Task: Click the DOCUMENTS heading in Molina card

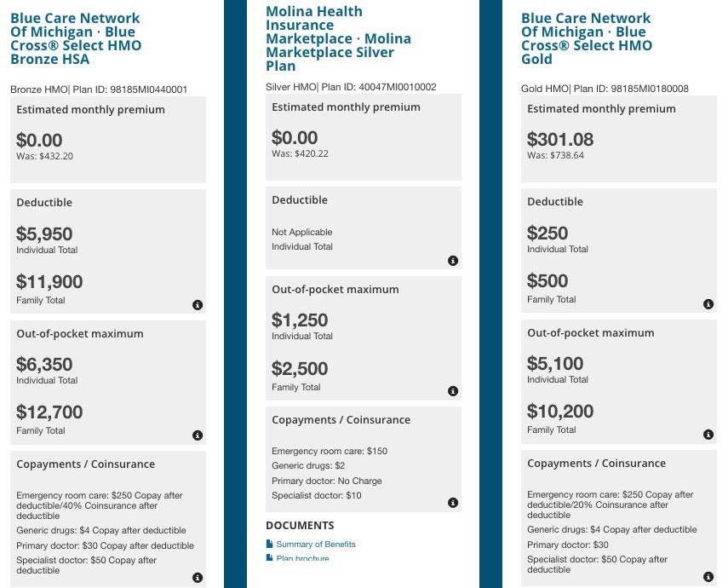Action: [300, 526]
